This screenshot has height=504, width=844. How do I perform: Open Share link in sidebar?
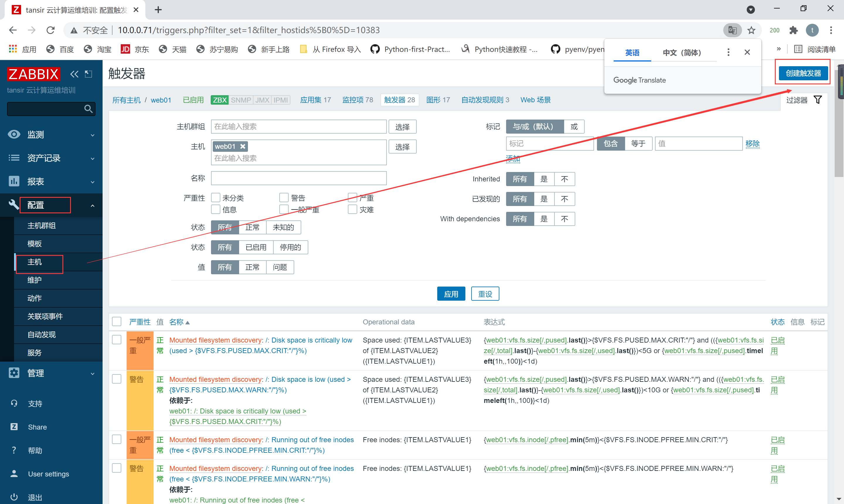[37, 427]
